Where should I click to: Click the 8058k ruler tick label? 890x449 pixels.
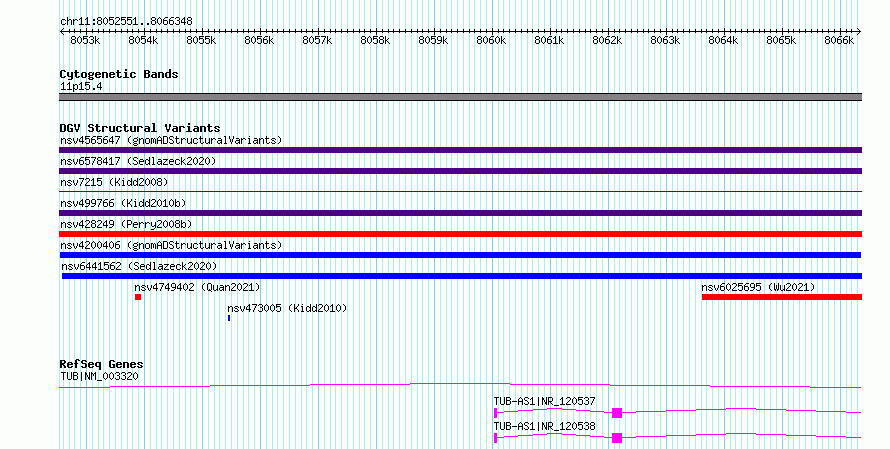coord(375,40)
